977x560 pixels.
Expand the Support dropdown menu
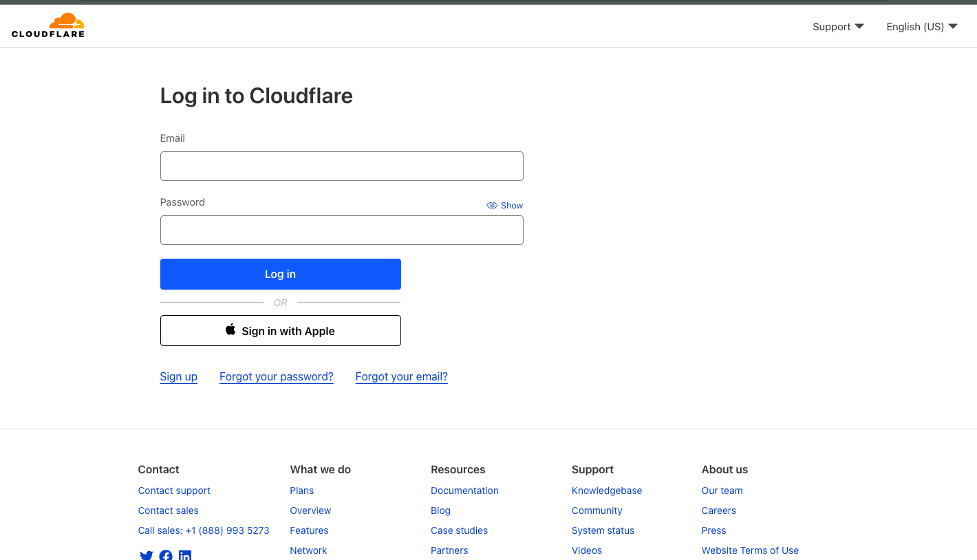pos(838,27)
